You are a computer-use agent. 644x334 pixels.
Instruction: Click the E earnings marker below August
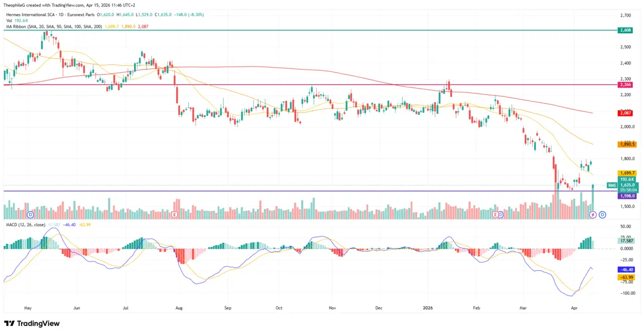click(x=174, y=215)
